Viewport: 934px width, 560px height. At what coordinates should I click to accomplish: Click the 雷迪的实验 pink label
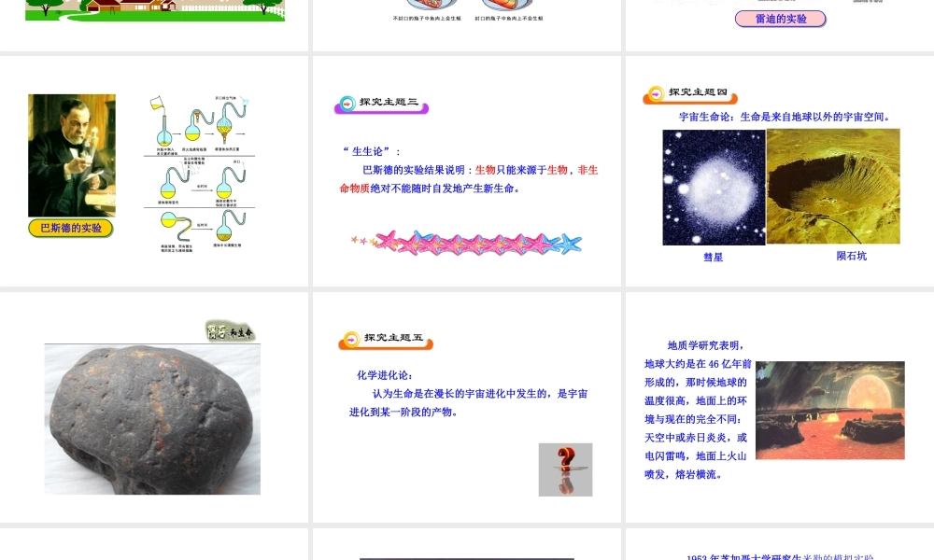point(780,19)
